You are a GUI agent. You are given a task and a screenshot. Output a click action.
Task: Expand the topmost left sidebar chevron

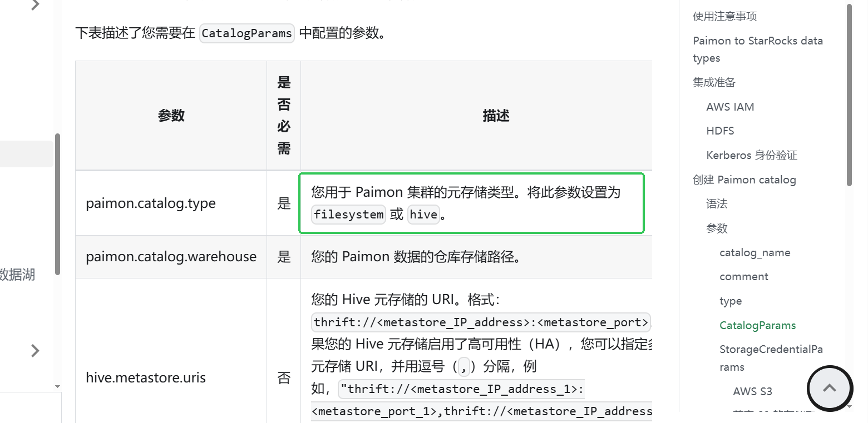pyautogui.click(x=35, y=5)
